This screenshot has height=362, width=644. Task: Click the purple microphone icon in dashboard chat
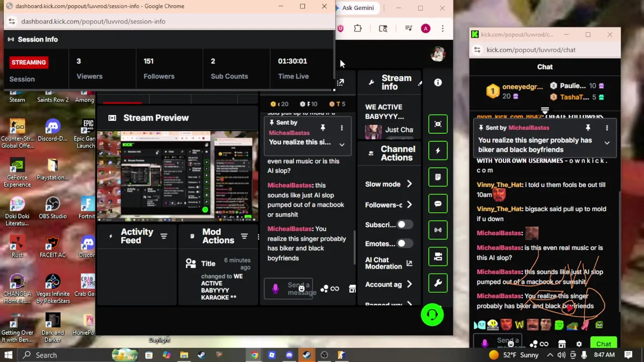point(275,289)
